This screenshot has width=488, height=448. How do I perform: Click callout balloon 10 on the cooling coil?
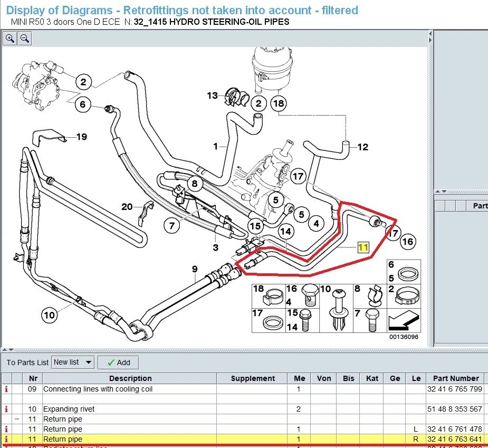click(x=49, y=315)
